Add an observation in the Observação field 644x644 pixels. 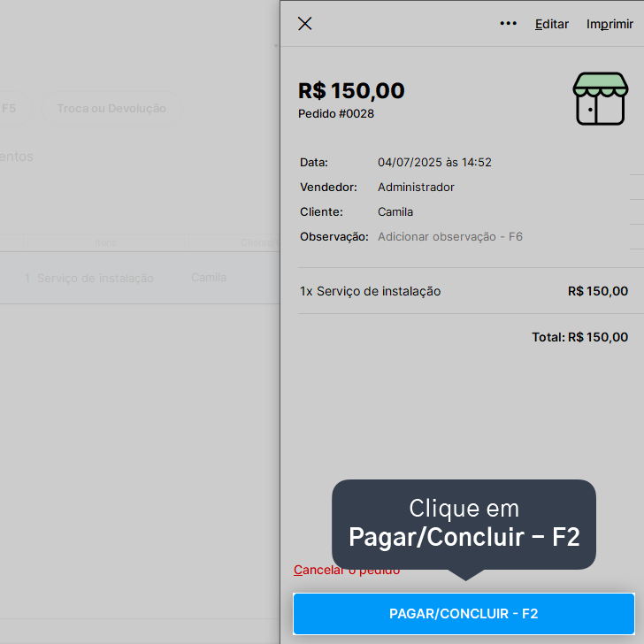click(449, 236)
